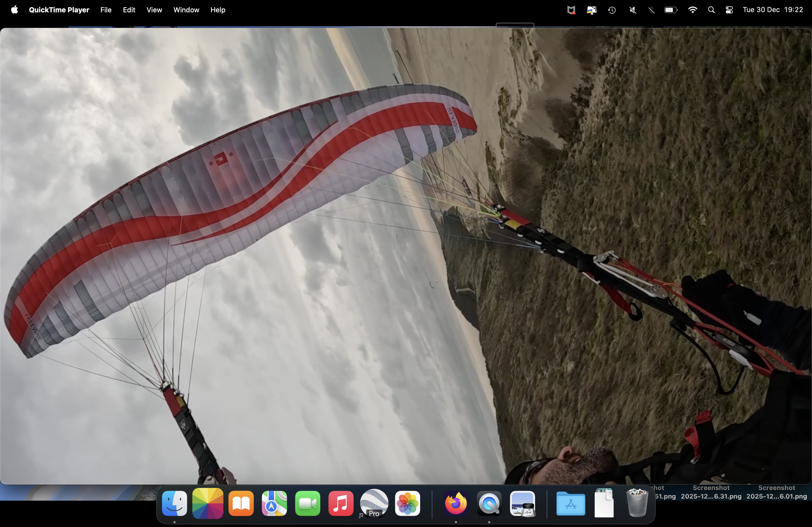Viewport: 812px width, 527px height.
Task: Expand the Wi-Fi status menu
Action: tap(692, 10)
